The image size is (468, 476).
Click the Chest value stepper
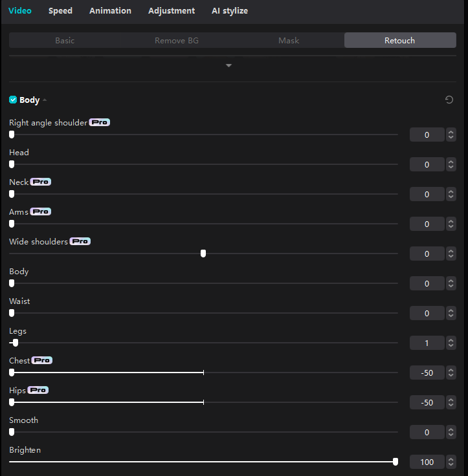451,373
